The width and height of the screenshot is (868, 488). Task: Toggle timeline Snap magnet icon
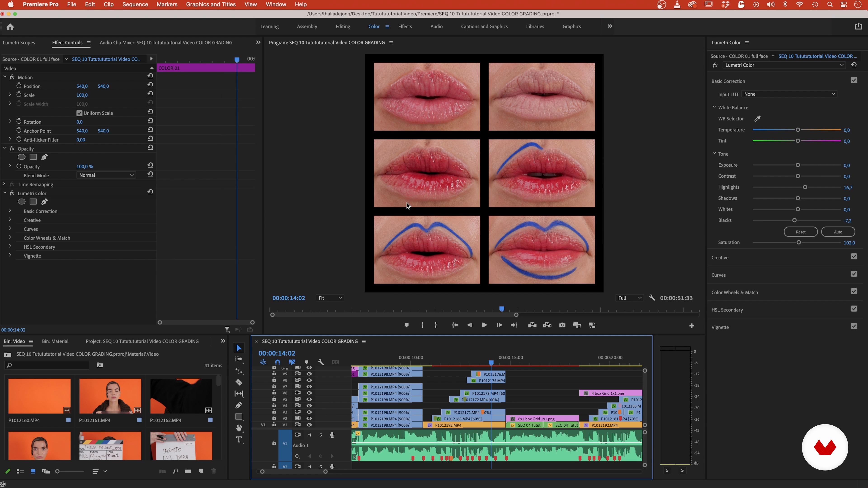coord(277,362)
